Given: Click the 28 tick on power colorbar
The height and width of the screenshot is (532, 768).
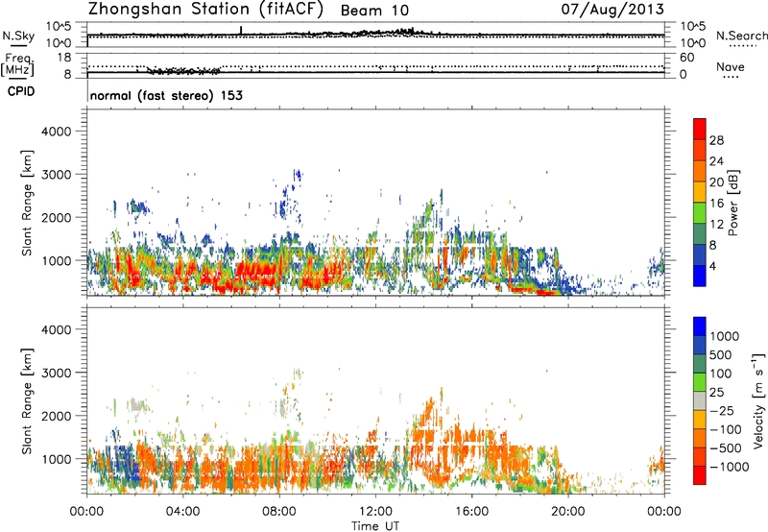Looking at the screenshot, I should pos(716,140).
